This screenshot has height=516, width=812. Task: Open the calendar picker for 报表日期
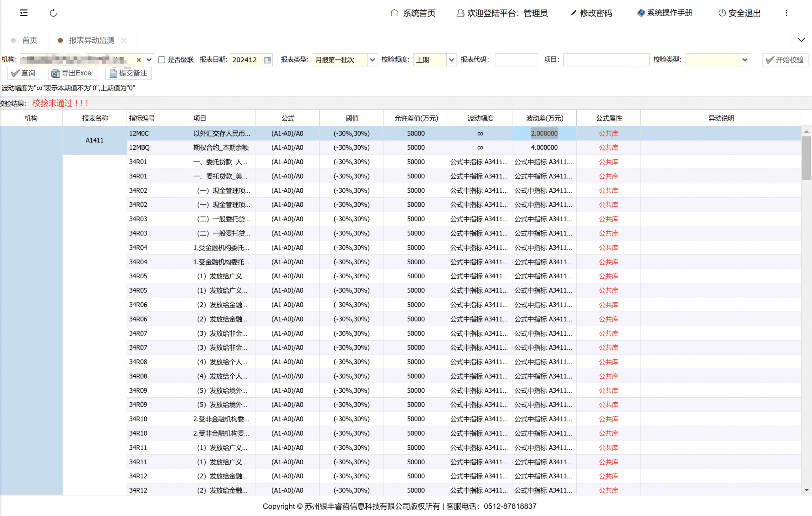point(267,60)
